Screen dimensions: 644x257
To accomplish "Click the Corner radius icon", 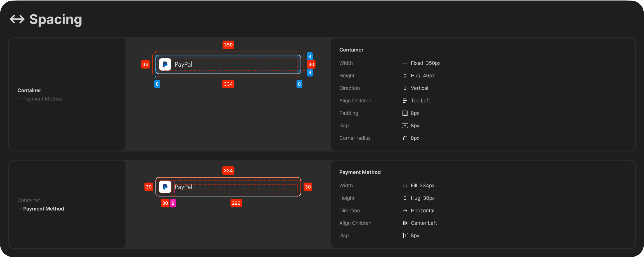I will click(x=405, y=138).
